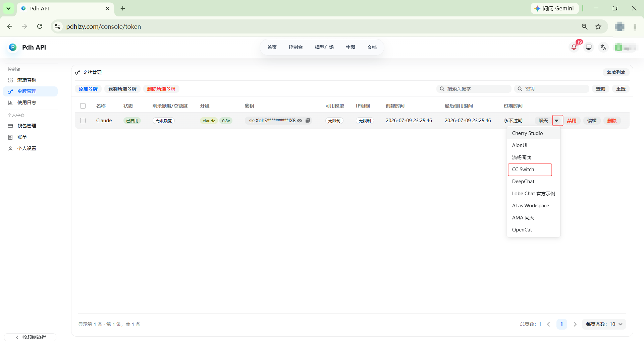
Task: Open the notifications bell icon
Action: (574, 47)
